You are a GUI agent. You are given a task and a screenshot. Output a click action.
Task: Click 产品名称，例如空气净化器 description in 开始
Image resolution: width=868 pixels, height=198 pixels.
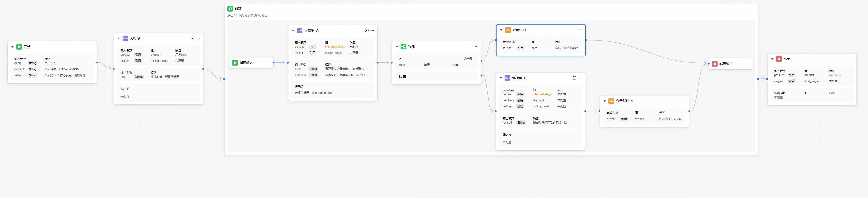(62, 69)
